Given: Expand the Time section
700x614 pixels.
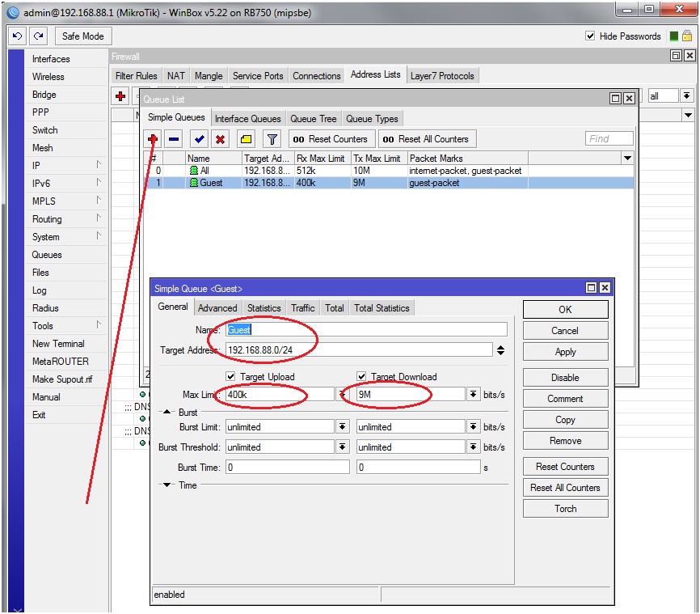Looking at the screenshot, I should (167, 485).
